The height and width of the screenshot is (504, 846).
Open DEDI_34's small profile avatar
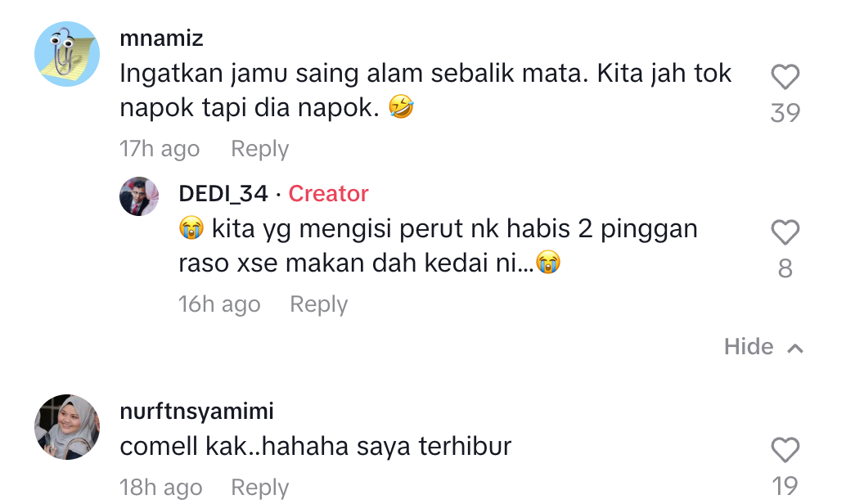click(x=139, y=196)
